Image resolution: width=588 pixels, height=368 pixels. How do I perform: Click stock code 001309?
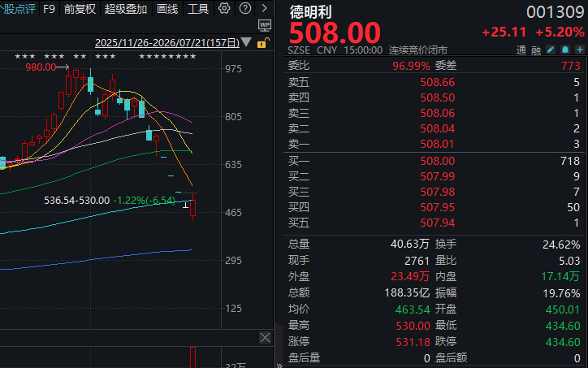tap(556, 12)
